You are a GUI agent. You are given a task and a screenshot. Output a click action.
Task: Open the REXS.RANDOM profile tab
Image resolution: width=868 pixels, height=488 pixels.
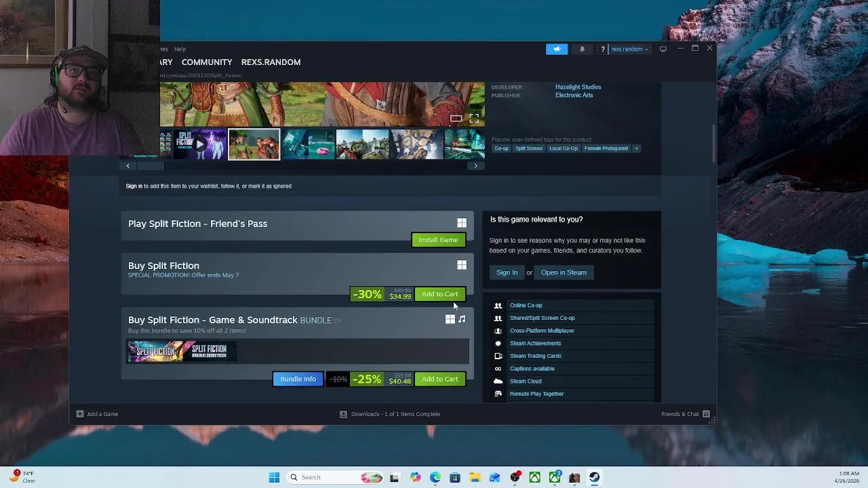pos(271,62)
